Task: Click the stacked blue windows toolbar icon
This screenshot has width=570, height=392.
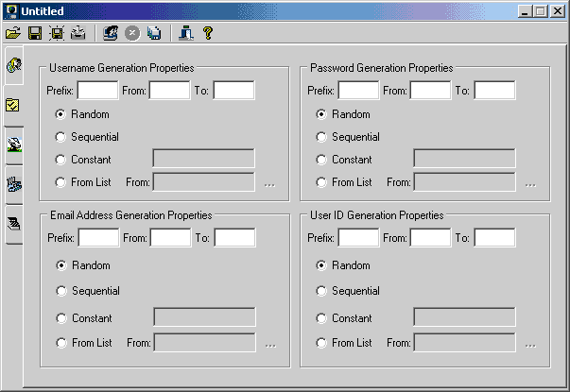Action: tap(154, 33)
